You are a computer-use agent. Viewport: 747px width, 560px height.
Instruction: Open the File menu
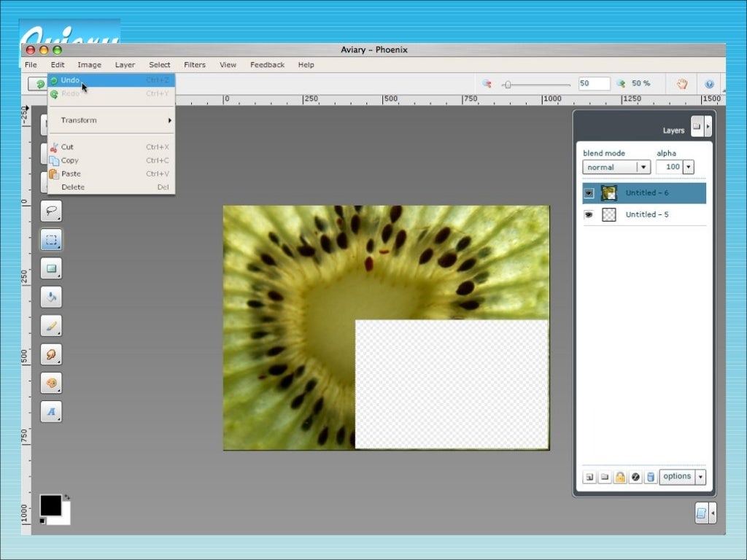click(x=31, y=65)
